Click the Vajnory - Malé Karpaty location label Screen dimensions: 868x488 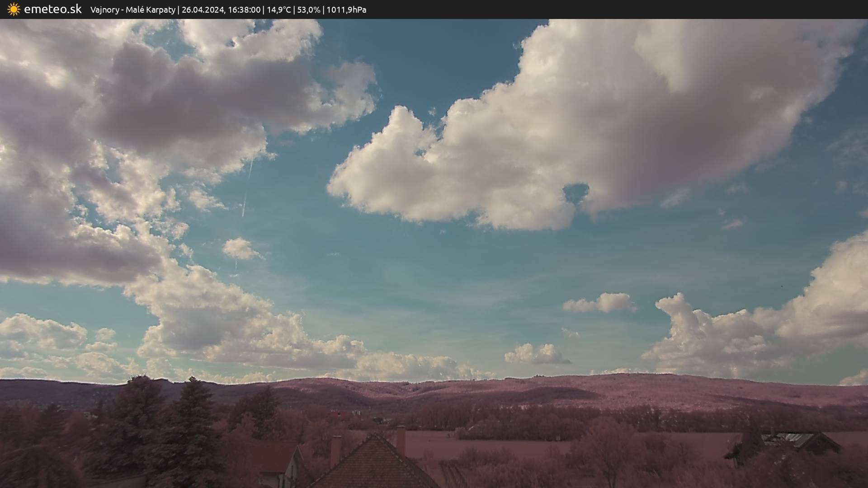click(x=132, y=9)
